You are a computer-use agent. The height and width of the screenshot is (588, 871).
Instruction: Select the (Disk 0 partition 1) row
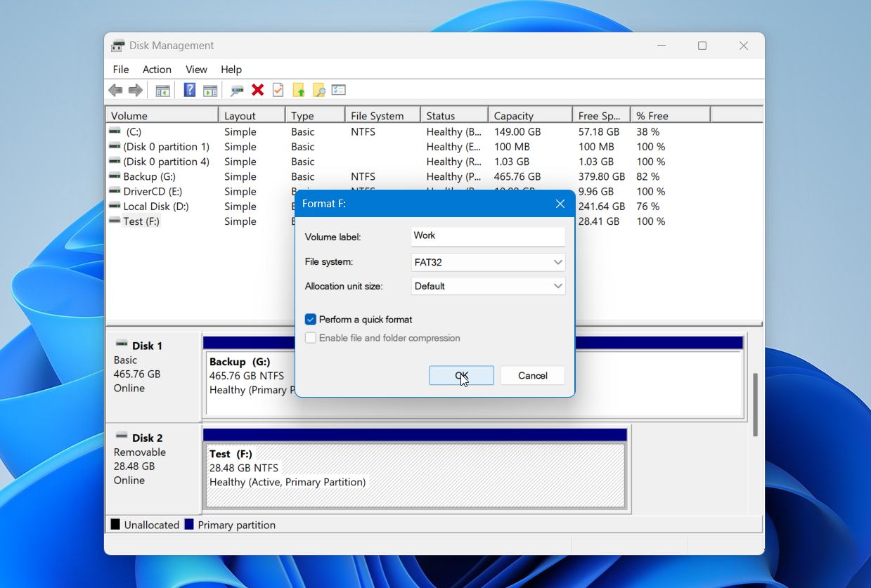click(434, 146)
